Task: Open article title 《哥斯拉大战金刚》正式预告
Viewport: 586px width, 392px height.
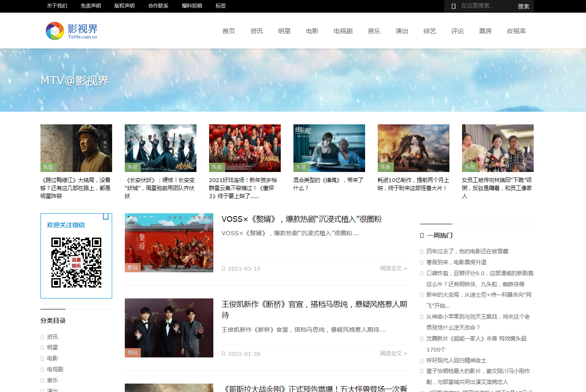Action: (315, 389)
